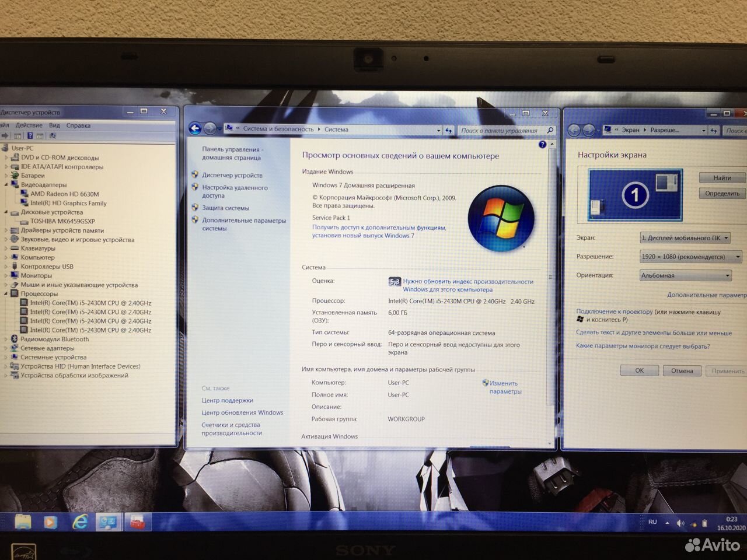Expand IDE ATA/ATAPI контроллеры node
The image size is (747, 560).
coord(6,167)
